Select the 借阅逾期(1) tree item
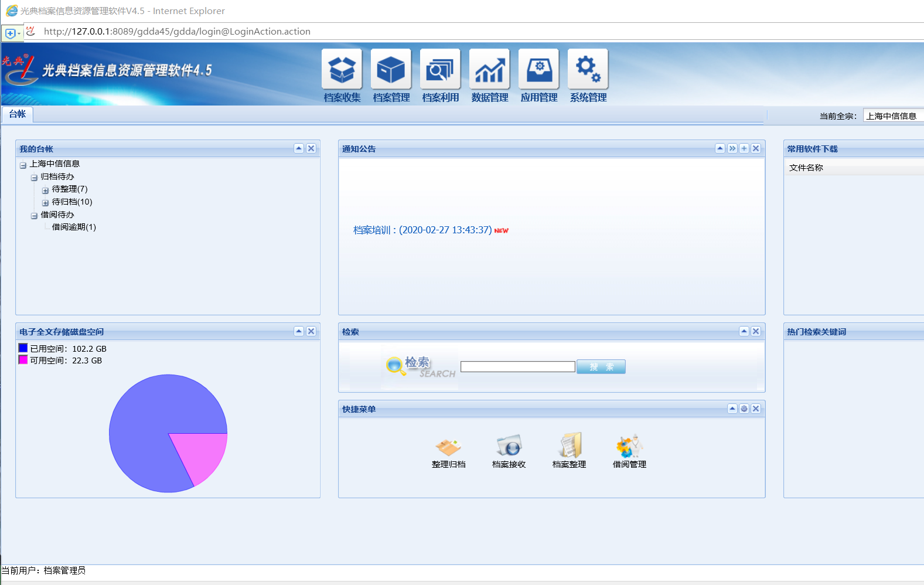Image resolution: width=924 pixels, height=585 pixels. [74, 227]
